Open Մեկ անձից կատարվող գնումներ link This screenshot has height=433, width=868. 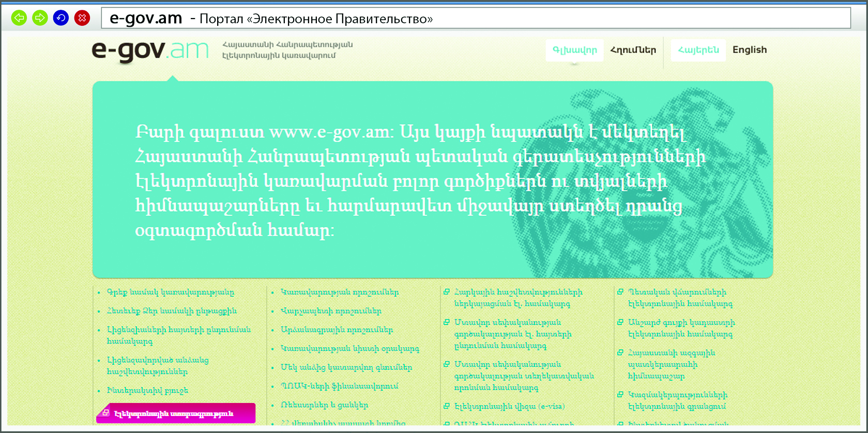[346, 367]
